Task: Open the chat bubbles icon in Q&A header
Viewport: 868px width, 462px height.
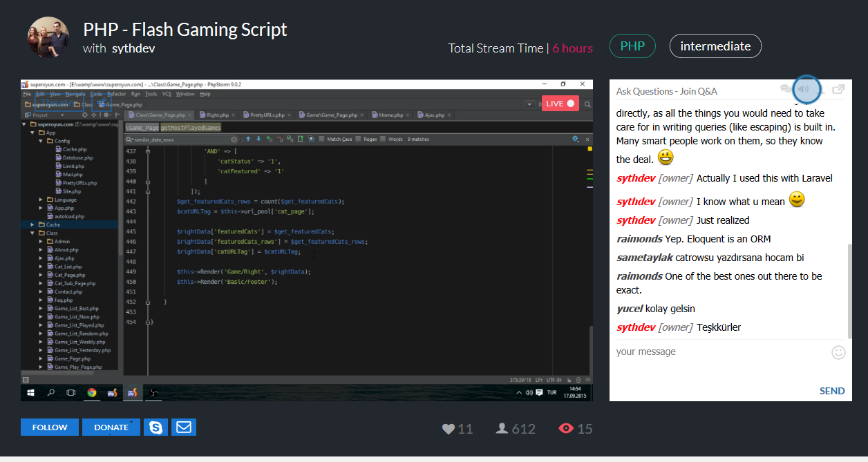Action: pos(786,89)
